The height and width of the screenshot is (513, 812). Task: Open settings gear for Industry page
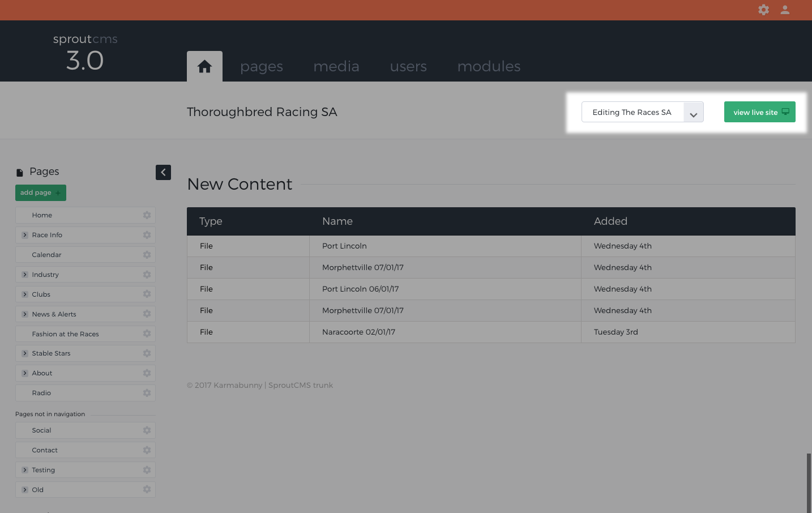tap(147, 275)
